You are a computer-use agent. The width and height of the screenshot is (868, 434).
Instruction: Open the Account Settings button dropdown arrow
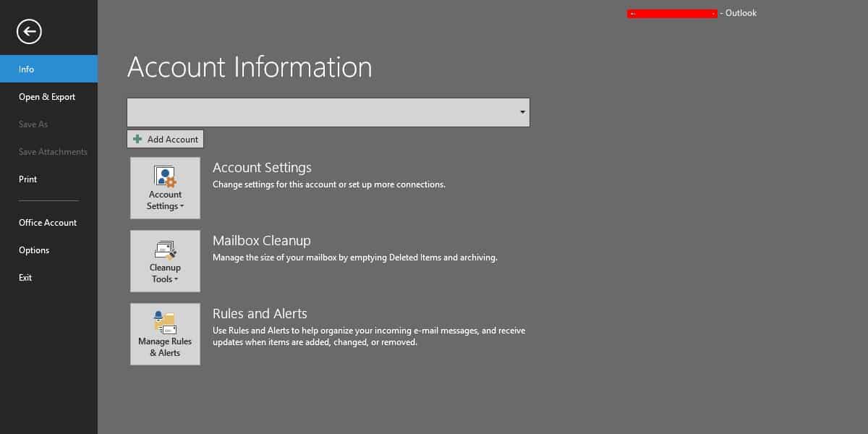pos(182,207)
